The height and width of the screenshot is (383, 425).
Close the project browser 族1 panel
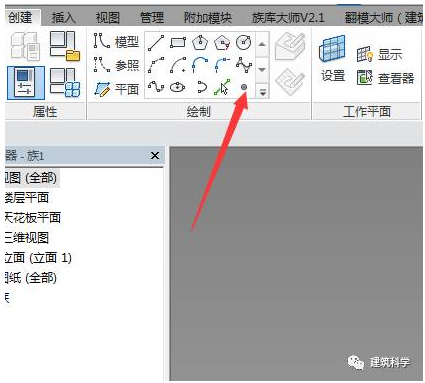(155, 155)
